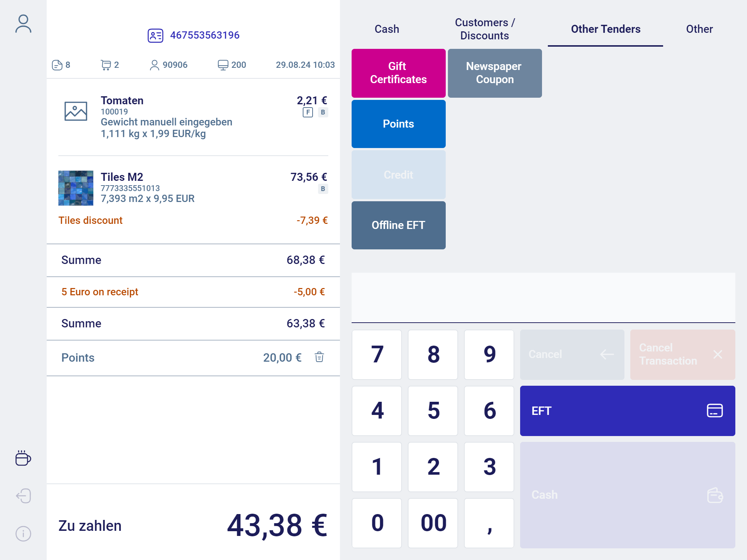Open info via the i icon bottom left

click(23, 533)
